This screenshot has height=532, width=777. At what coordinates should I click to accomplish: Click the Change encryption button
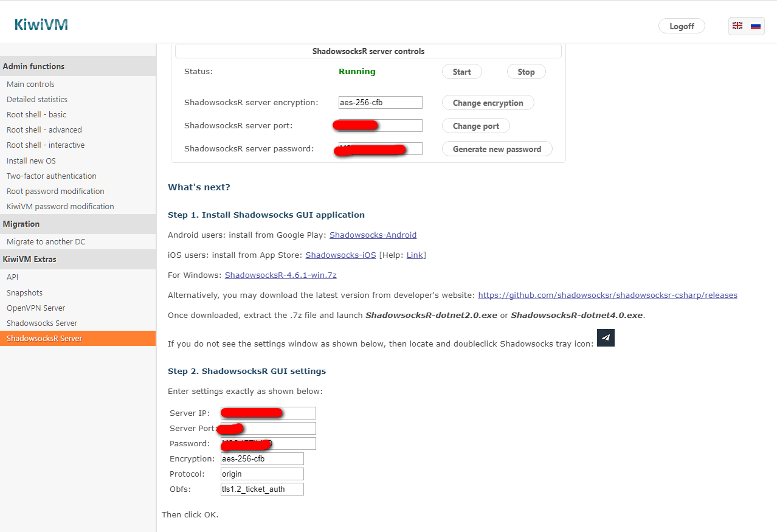click(x=488, y=103)
